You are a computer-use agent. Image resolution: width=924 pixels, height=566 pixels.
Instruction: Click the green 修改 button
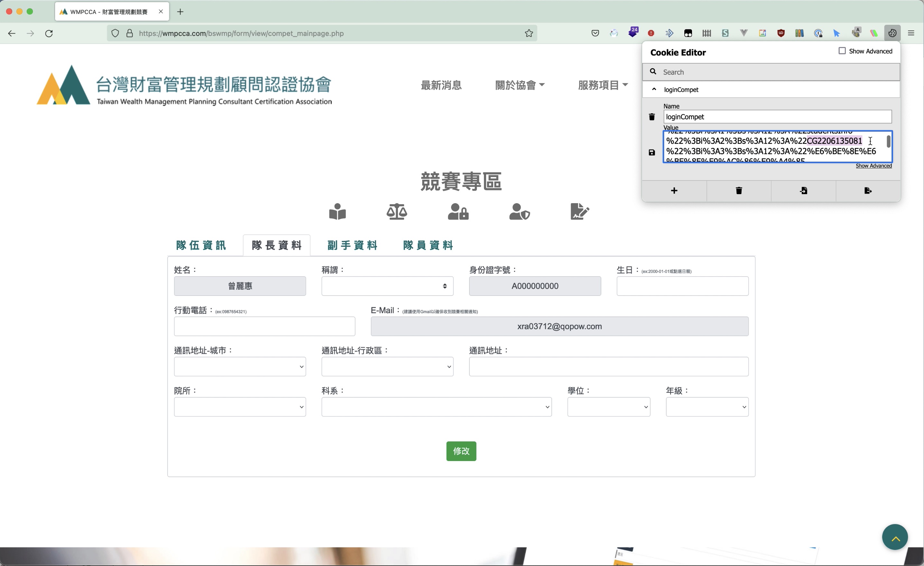point(461,451)
